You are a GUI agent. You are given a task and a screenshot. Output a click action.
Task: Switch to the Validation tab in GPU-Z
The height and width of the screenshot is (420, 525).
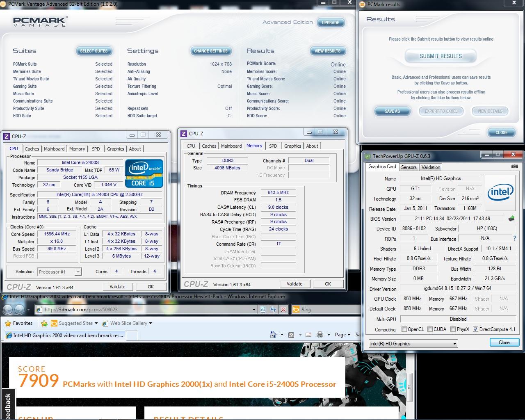coord(431,167)
